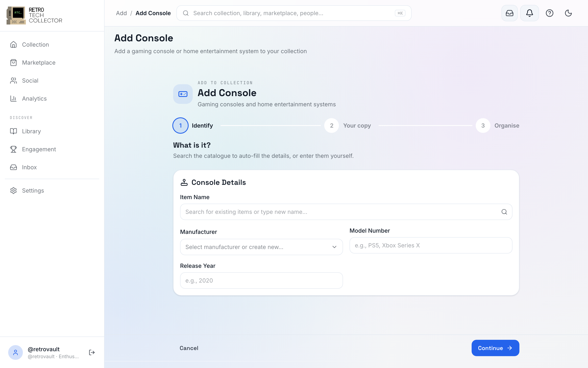Go to Marketplace
Image resolution: width=588 pixels, height=368 pixels.
[52, 63]
